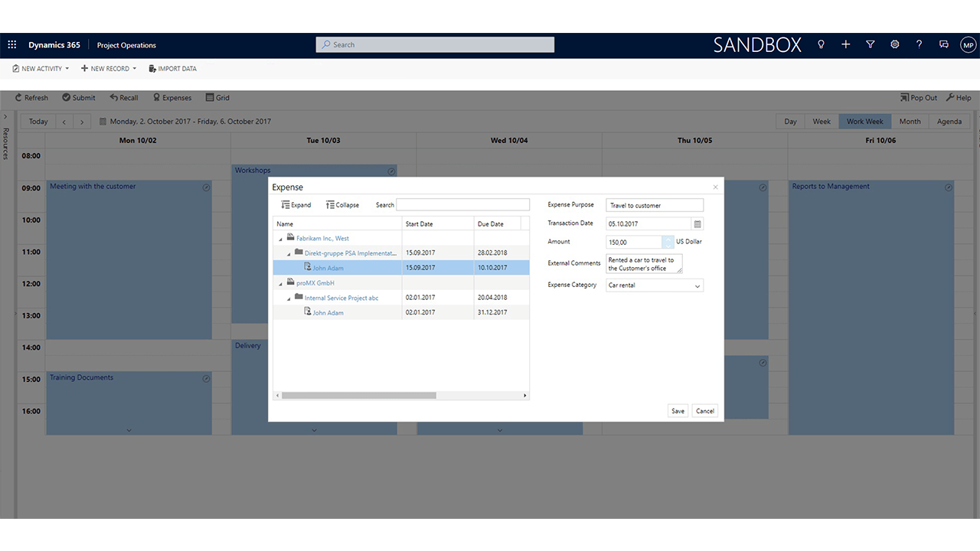Click the global Search box in the header
This screenshot has height=551, width=980.
click(435, 45)
